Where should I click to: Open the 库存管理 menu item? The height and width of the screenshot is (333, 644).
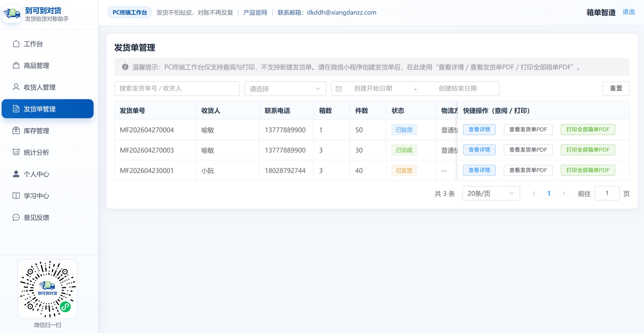[48, 130]
